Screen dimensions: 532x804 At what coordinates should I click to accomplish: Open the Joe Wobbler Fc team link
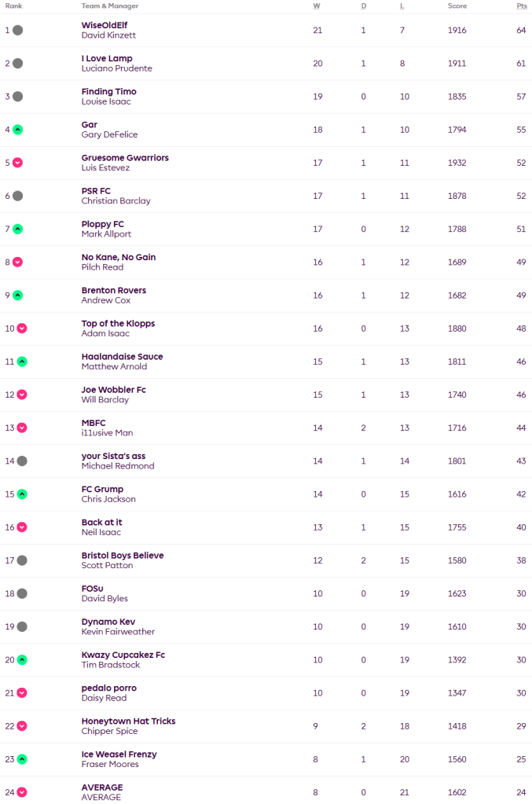[x=113, y=390]
